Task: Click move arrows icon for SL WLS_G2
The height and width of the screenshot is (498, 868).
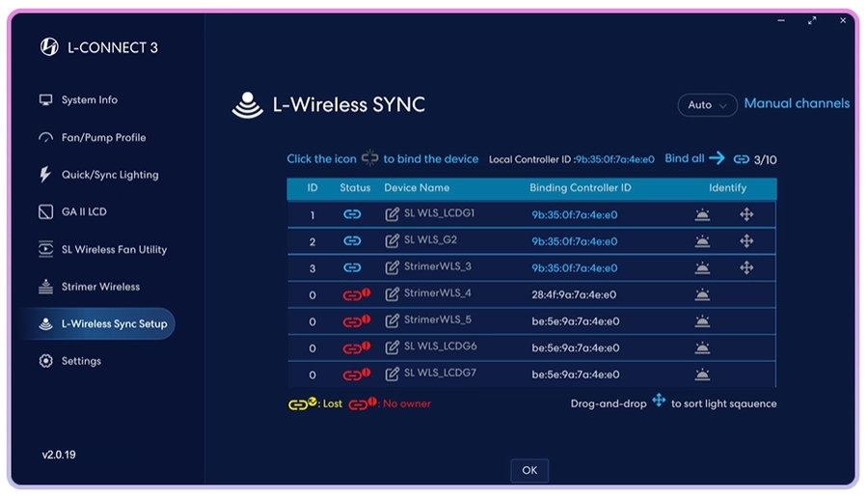Action: pyautogui.click(x=746, y=241)
